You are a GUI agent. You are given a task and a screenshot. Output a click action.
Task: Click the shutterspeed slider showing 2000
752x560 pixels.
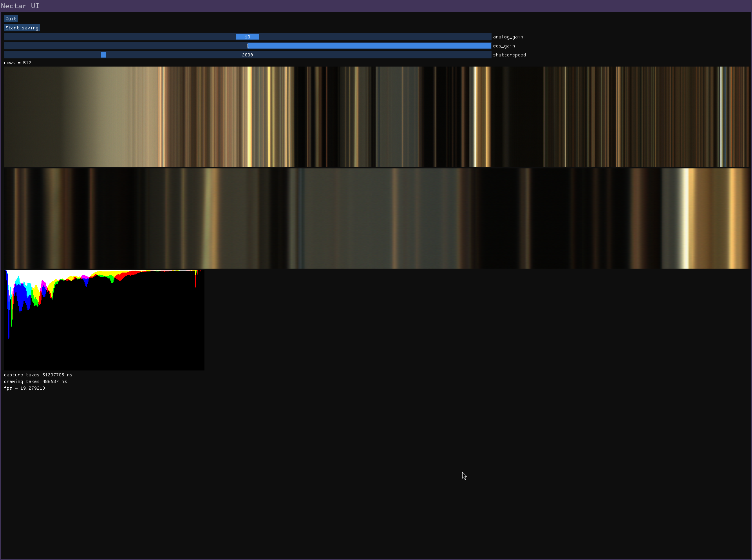tap(248, 55)
